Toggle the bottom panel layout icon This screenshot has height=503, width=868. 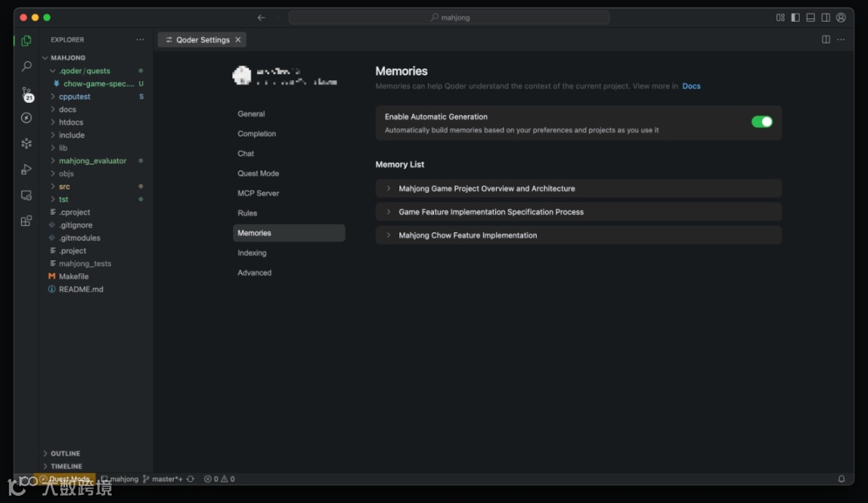coord(811,18)
